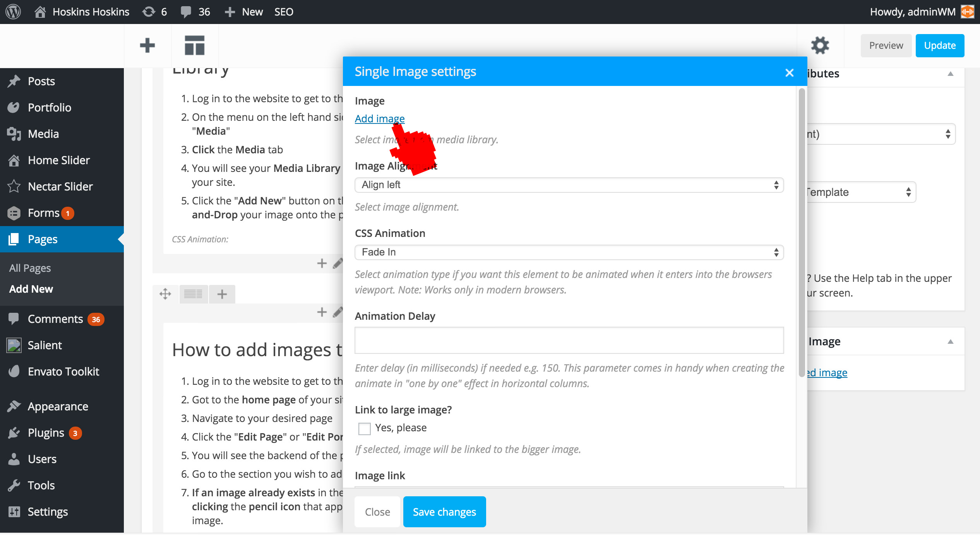Image resolution: width=980 pixels, height=535 pixels.
Task: Click the adminWM avatar icon
Action: [968, 12]
